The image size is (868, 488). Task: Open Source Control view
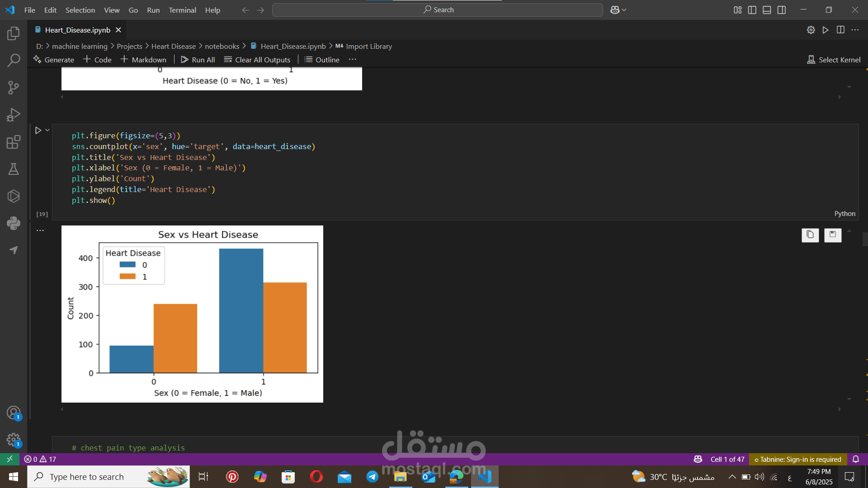click(x=14, y=87)
